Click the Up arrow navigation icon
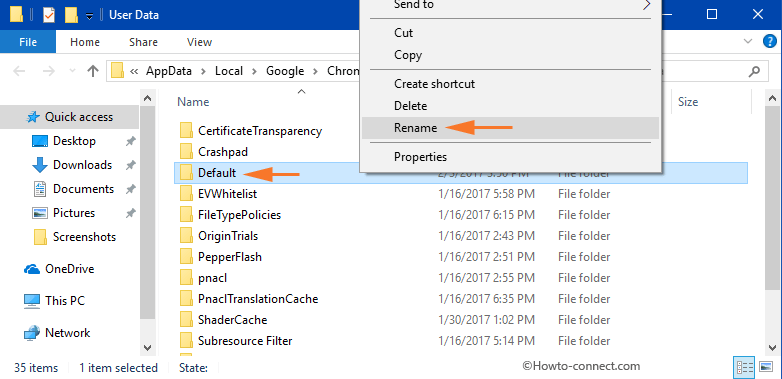Image resolution: width=782 pixels, height=379 pixels. coord(93,71)
